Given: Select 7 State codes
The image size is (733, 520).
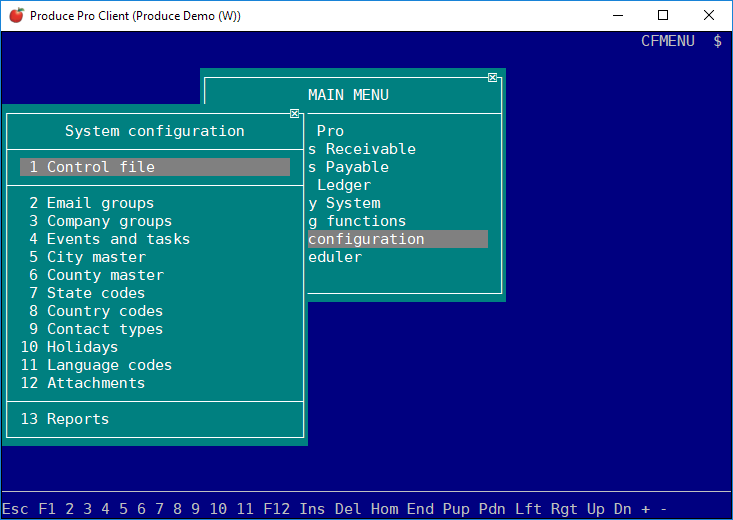Looking at the screenshot, I should click(87, 293).
